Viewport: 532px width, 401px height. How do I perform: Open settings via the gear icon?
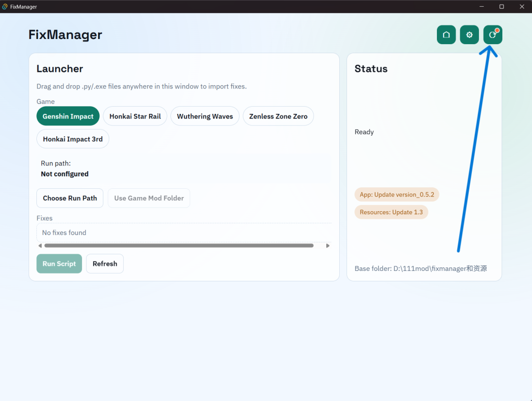point(469,35)
